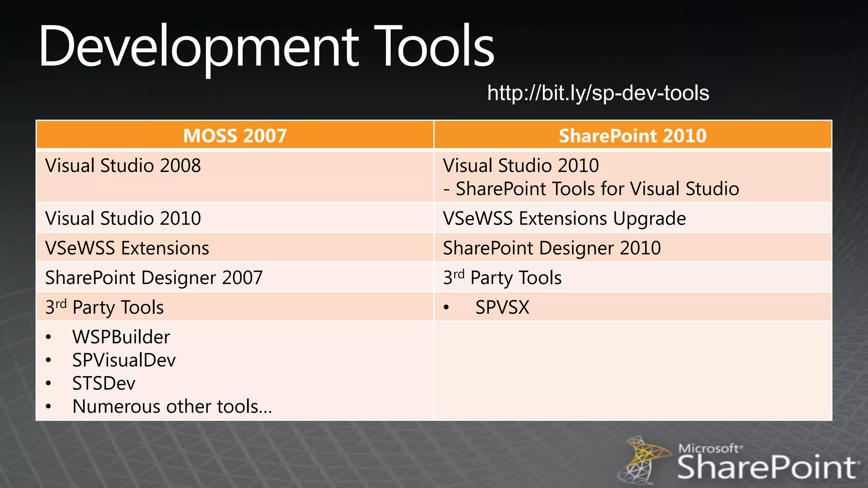Click the WSPBuilder bullet item

point(121,337)
